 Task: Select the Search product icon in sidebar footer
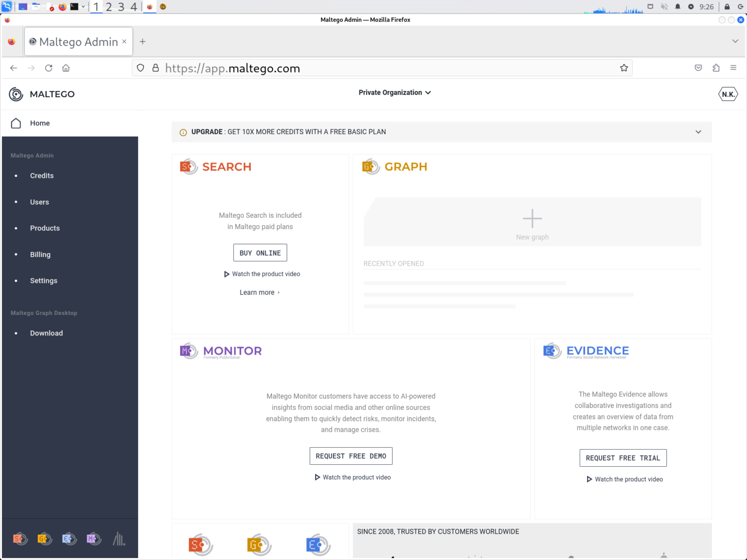(x=20, y=539)
